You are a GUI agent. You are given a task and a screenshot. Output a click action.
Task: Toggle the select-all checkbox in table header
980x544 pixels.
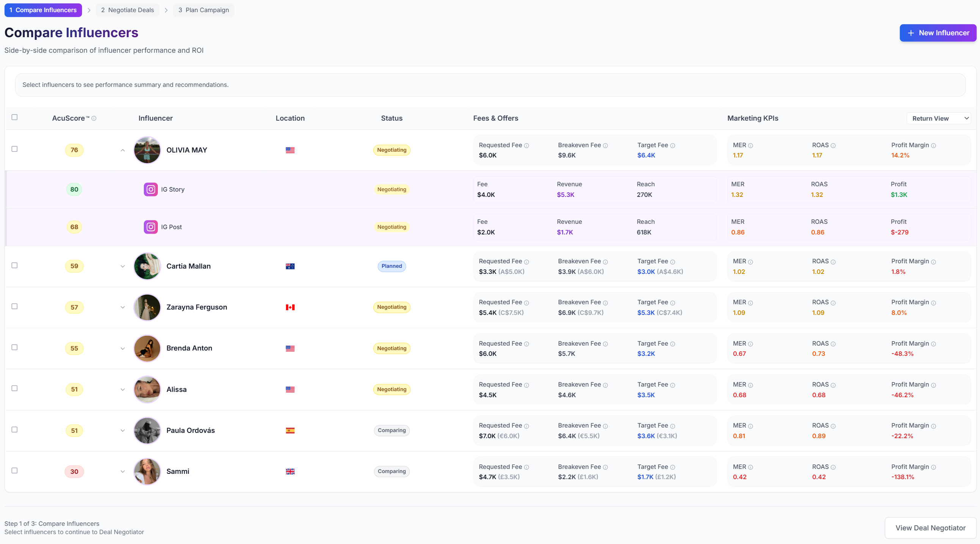pyautogui.click(x=14, y=117)
